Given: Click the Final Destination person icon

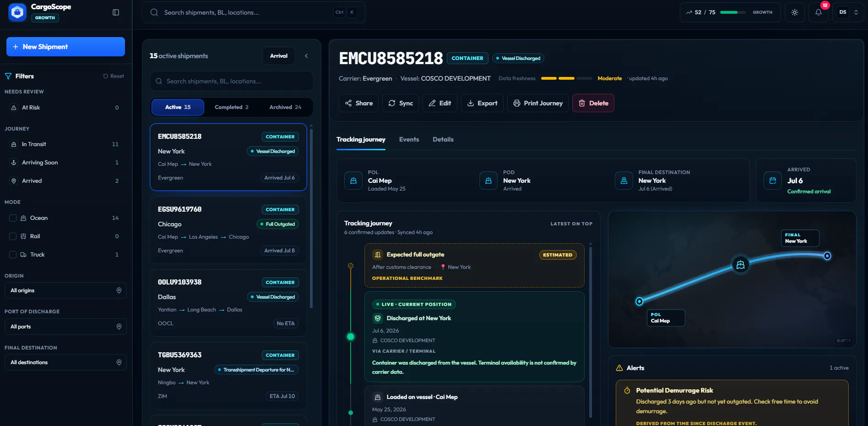Looking at the screenshot, I should point(624,180).
